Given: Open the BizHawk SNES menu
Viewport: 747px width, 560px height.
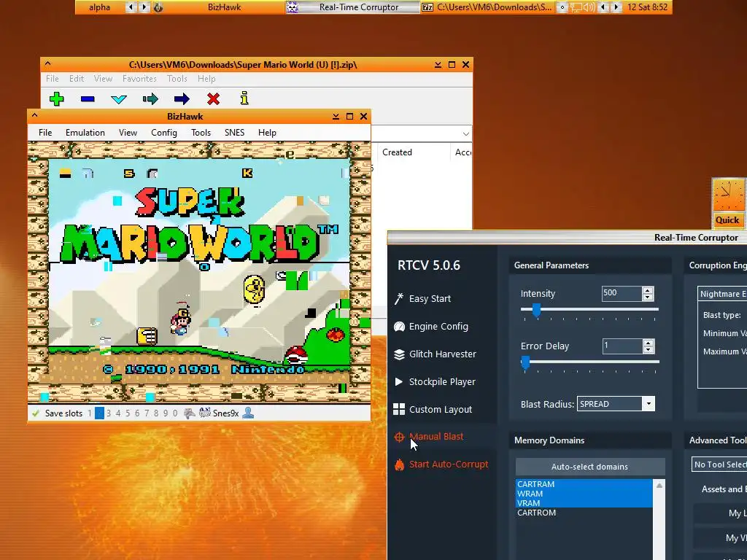Looking at the screenshot, I should [234, 133].
